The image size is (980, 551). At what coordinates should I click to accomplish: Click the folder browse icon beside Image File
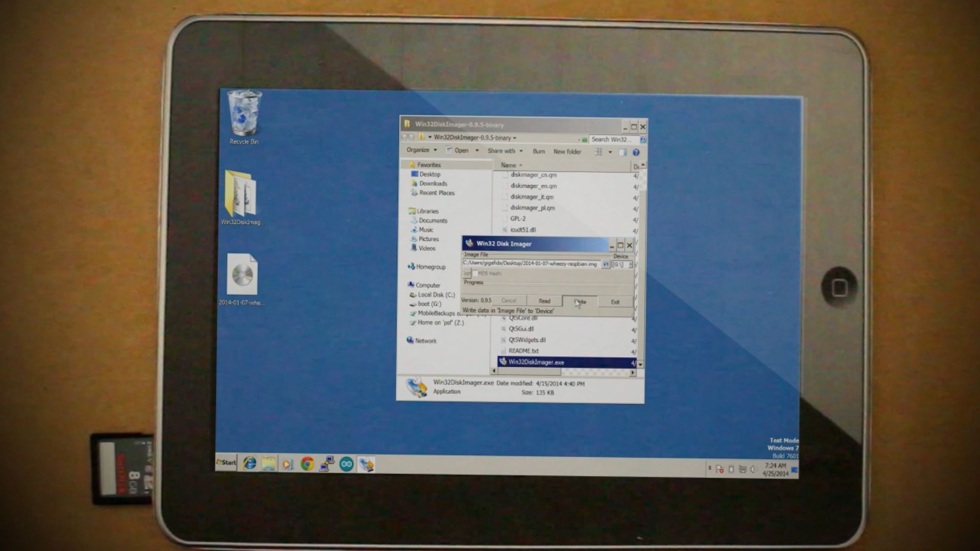(605, 264)
